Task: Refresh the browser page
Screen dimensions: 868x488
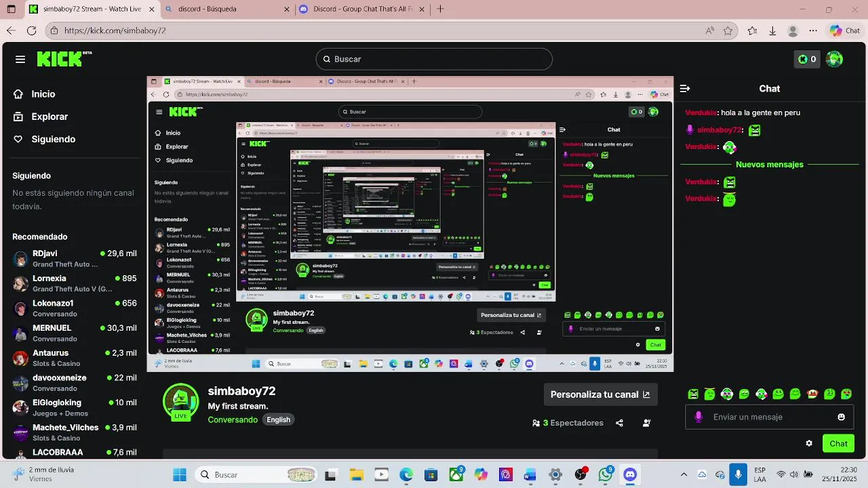Action: point(31,30)
